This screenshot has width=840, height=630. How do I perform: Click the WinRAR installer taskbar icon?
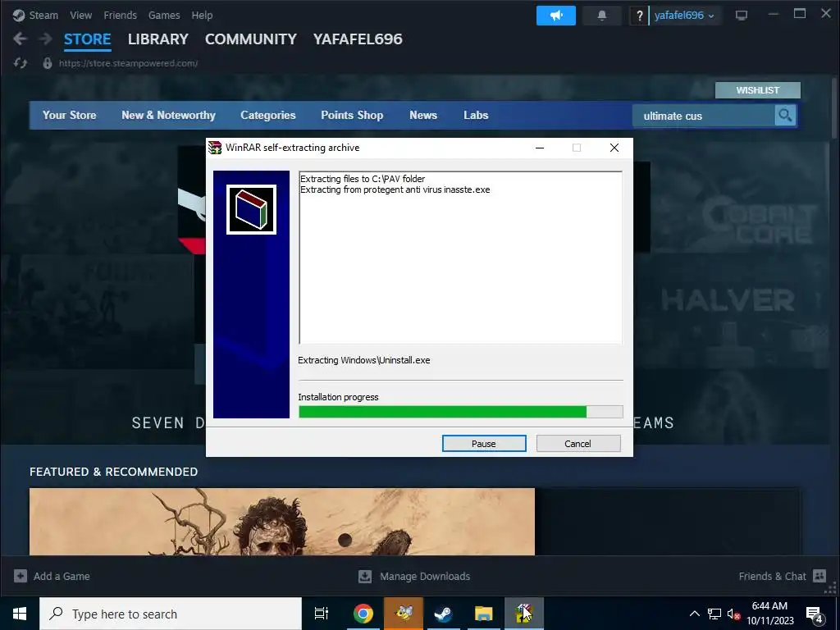524,614
